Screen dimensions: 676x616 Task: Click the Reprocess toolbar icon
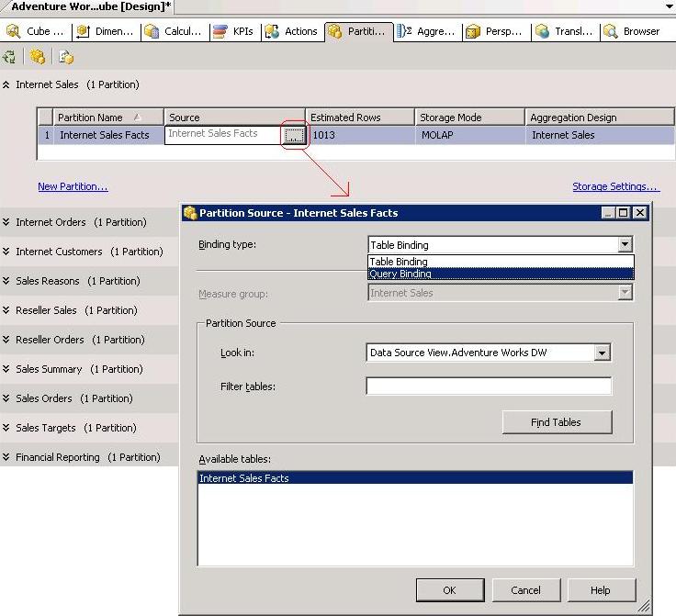pyautogui.click(x=9, y=57)
